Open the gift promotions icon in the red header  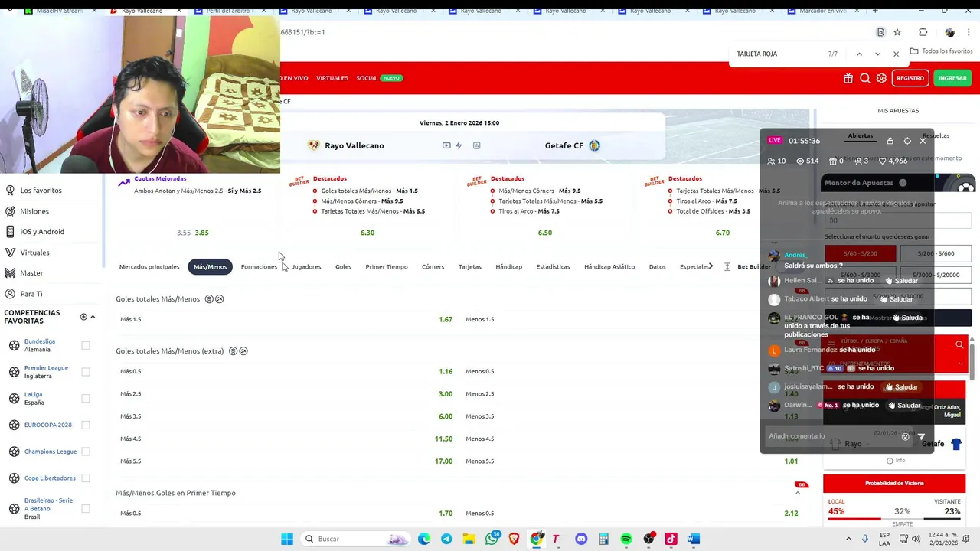point(848,78)
